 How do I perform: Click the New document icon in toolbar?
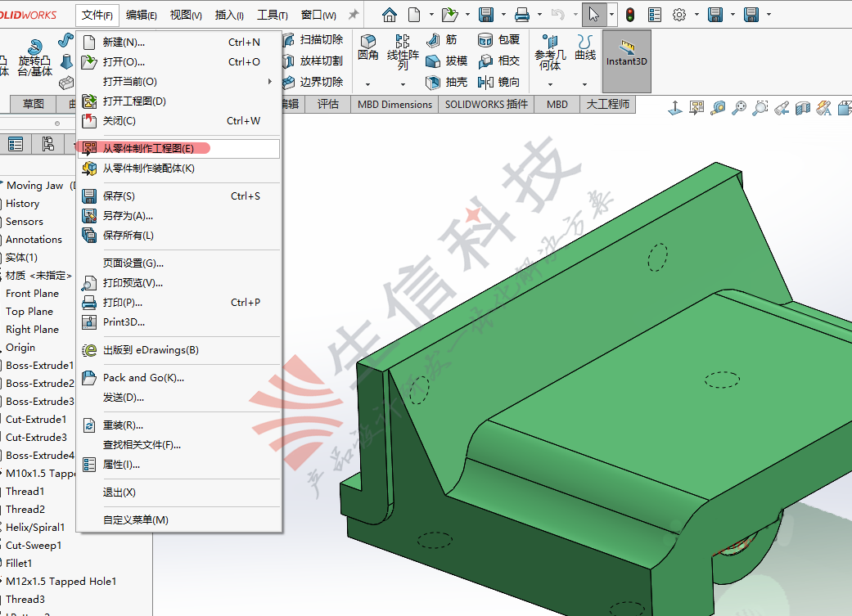click(x=414, y=15)
